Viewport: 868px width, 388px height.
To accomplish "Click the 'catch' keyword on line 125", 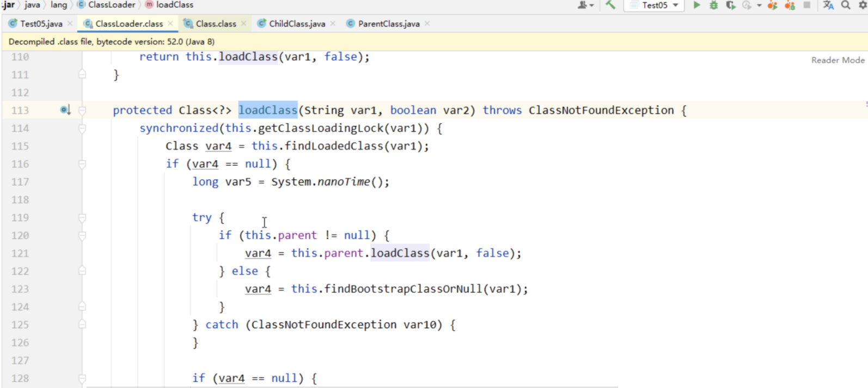I will 222,325.
